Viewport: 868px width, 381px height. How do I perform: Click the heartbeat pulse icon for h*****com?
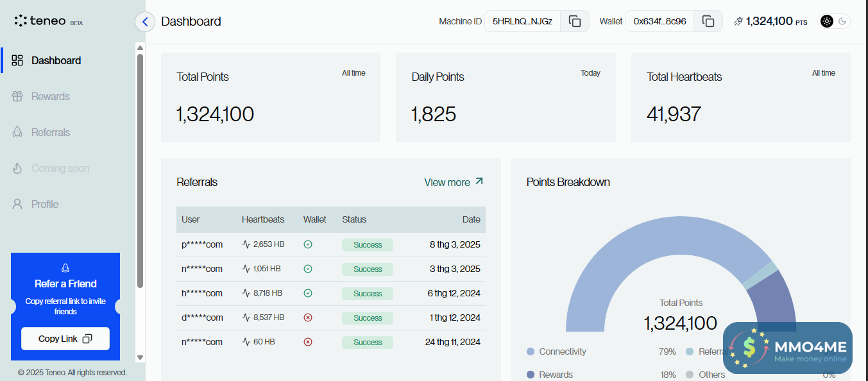tap(246, 293)
